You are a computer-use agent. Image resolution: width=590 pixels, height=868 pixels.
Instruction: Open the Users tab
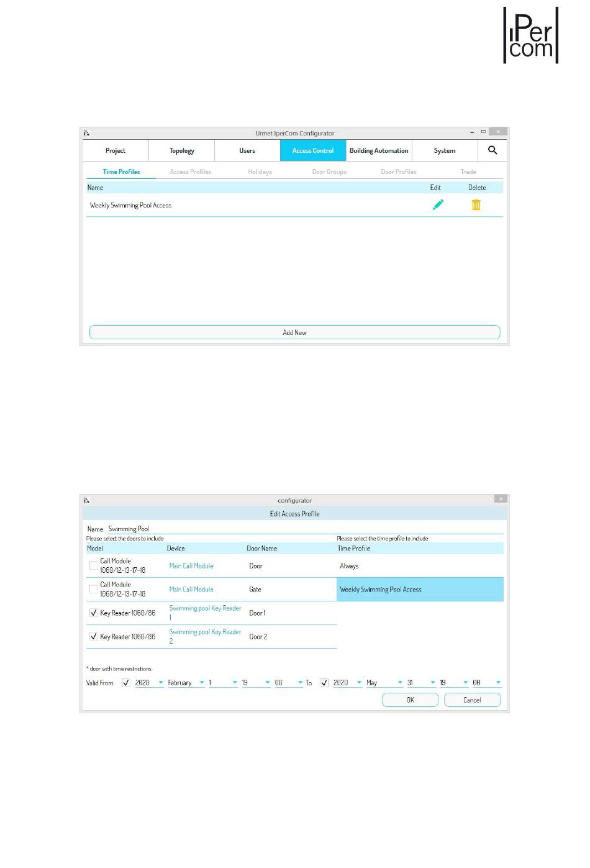tap(247, 150)
